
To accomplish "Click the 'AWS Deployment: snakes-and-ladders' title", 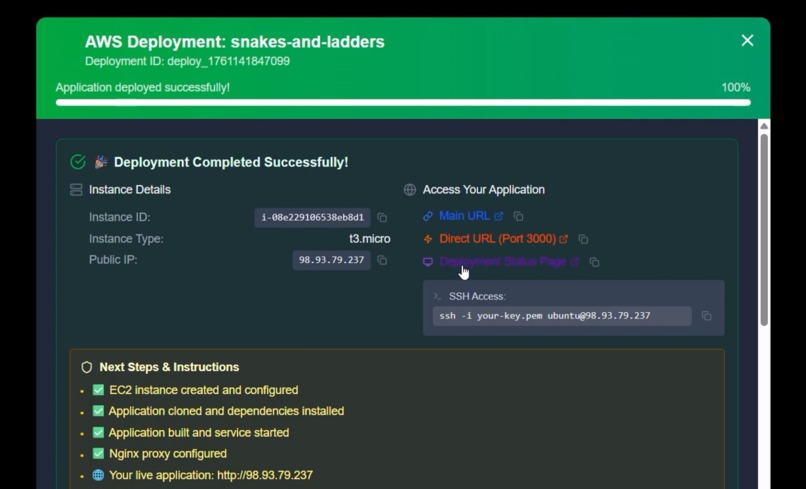I will pos(234,42).
